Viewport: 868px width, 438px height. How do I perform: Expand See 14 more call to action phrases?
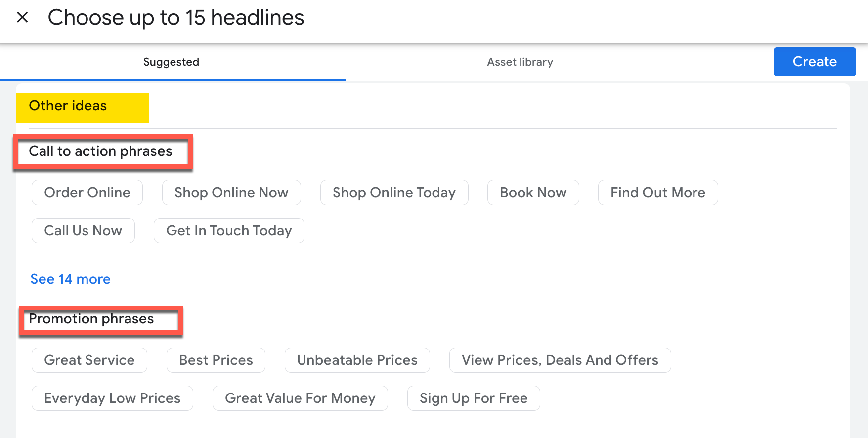(x=70, y=279)
